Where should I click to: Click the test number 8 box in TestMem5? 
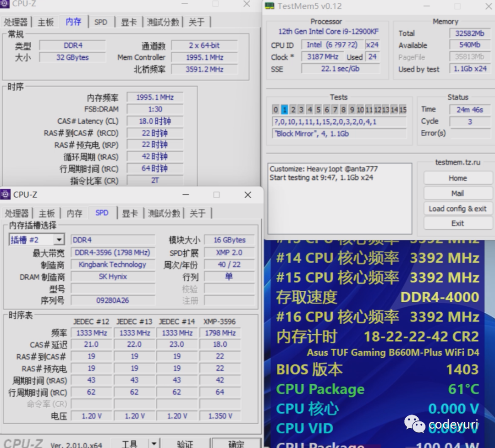click(x=343, y=110)
